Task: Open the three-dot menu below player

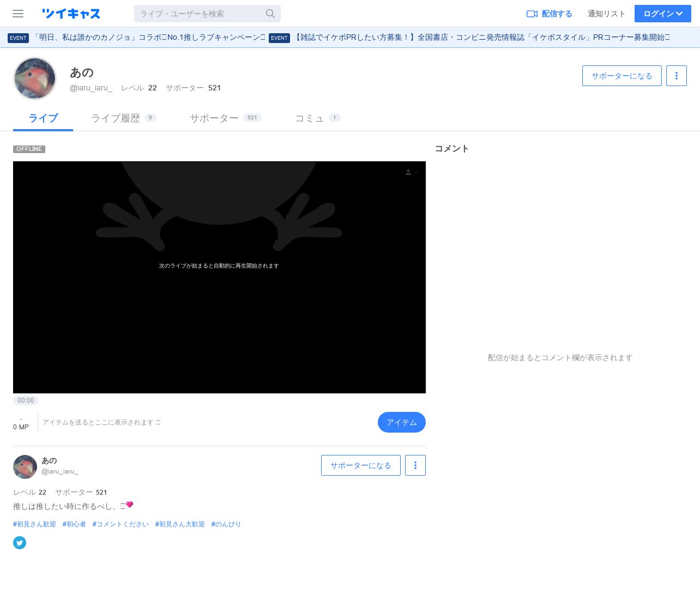Action: click(415, 465)
